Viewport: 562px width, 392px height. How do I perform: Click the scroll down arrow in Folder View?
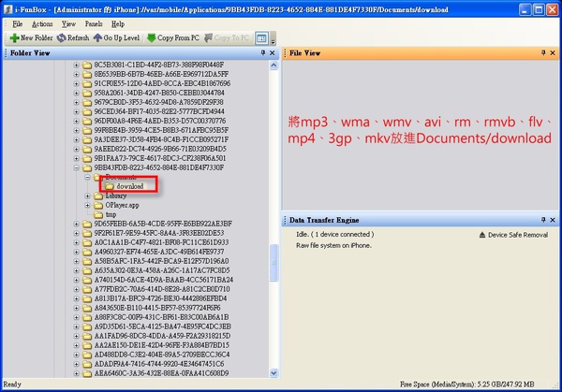(x=274, y=372)
